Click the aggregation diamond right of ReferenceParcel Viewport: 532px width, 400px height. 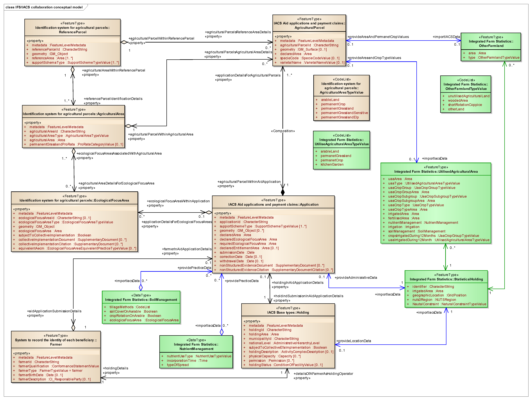click(124, 42)
